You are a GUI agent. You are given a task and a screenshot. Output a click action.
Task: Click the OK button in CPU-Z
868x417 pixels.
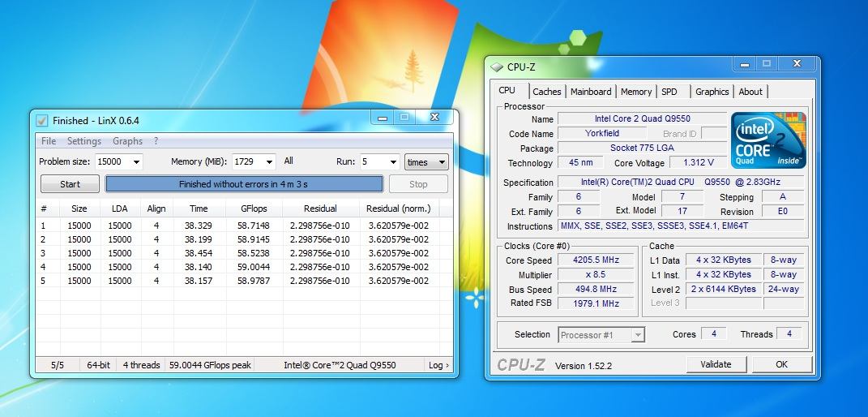(781, 364)
